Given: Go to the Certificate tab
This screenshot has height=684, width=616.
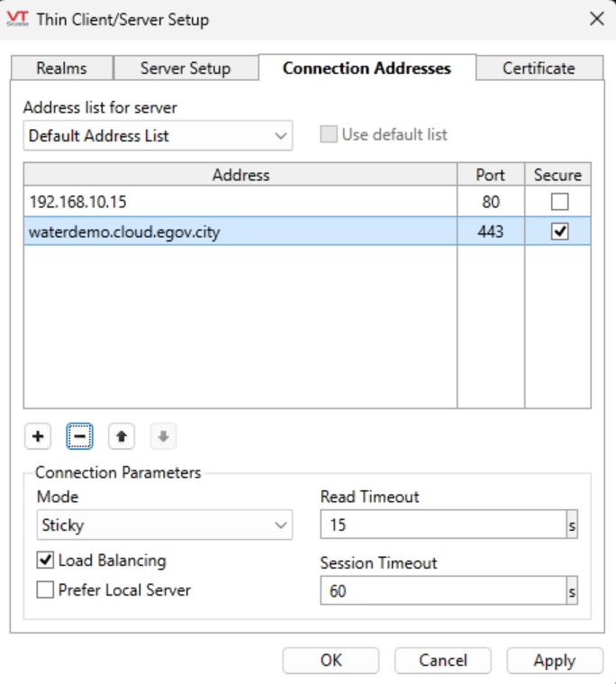Looking at the screenshot, I should (539, 68).
